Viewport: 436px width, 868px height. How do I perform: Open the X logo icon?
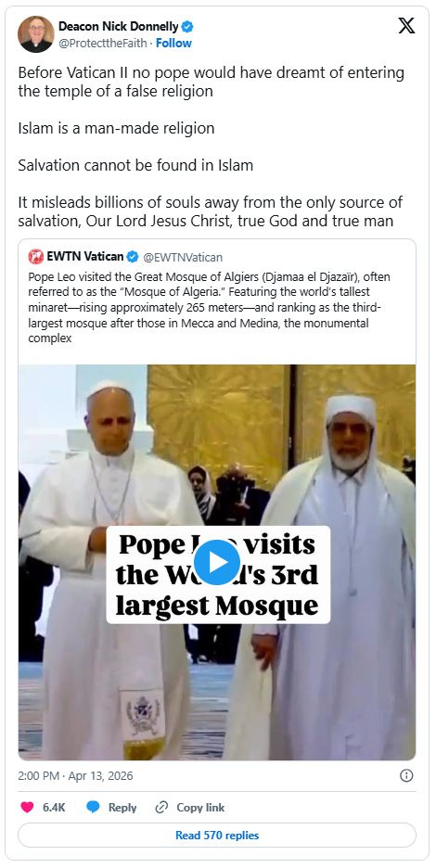(x=406, y=25)
